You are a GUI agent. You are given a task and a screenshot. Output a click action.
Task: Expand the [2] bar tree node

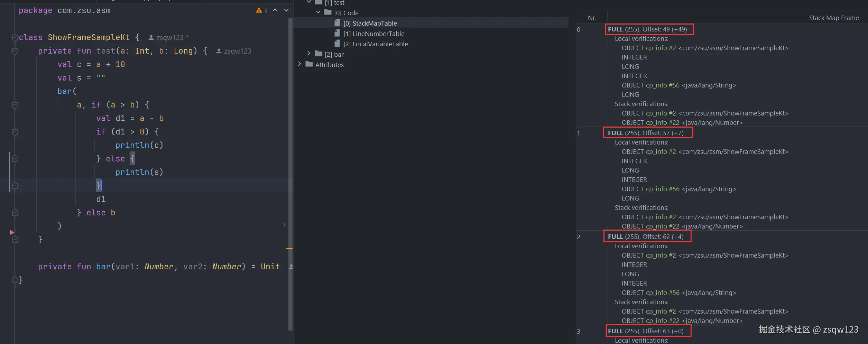309,54
